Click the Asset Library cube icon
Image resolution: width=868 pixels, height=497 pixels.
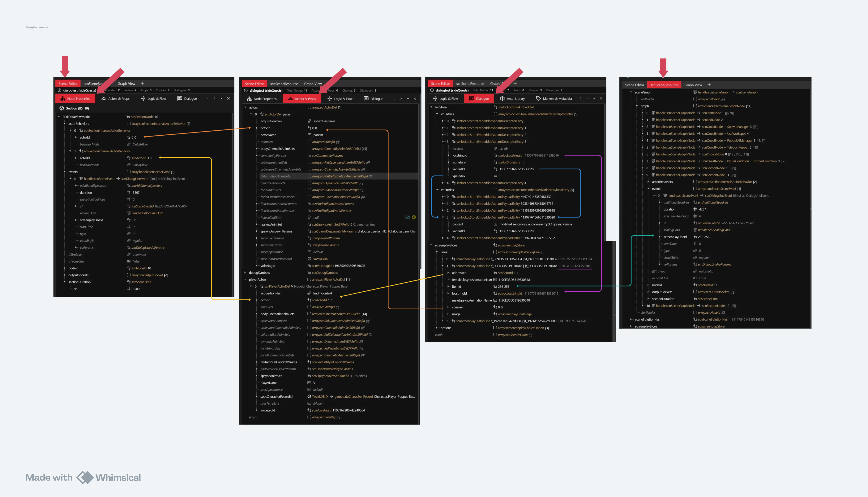pyautogui.click(x=502, y=99)
